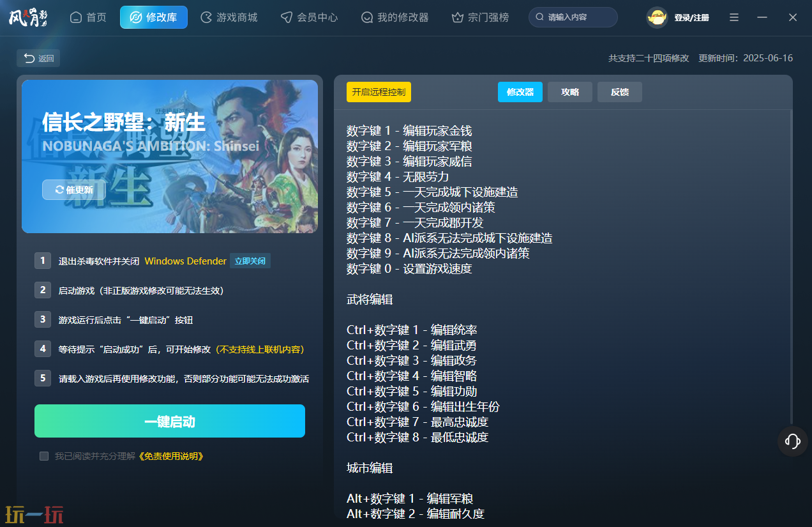Open the 我的修改器 tab
This screenshot has width=812, height=527.
click(395, 17)
